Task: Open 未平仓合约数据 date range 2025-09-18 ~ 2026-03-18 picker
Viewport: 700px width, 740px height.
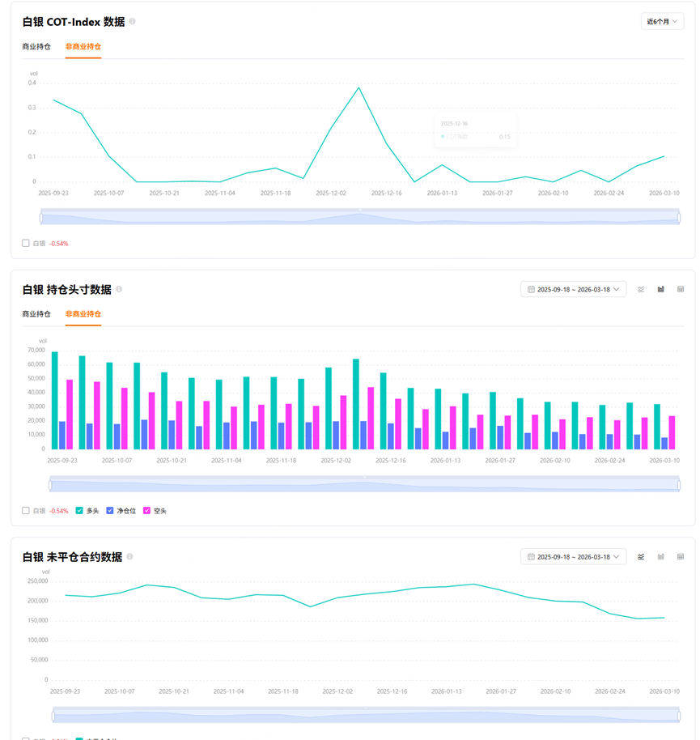Action: click(574, 557)
